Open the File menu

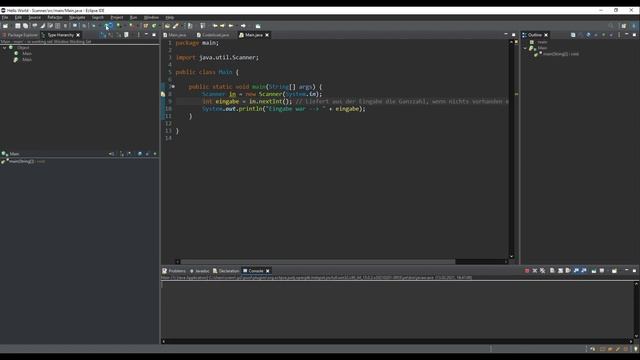[x=5, y=18]
